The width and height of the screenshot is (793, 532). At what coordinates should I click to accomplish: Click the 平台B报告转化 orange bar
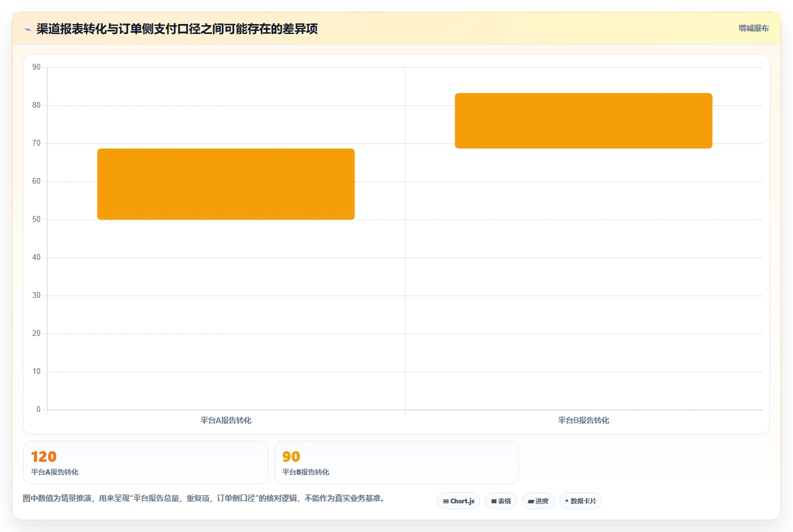tap(583, 121)
